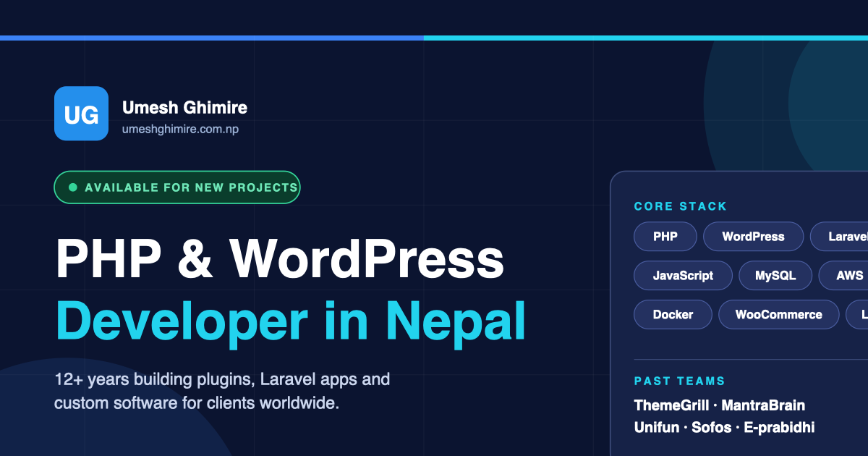Click the Available for New Projects badge
The image size is (868, 456).
[177, 187]
